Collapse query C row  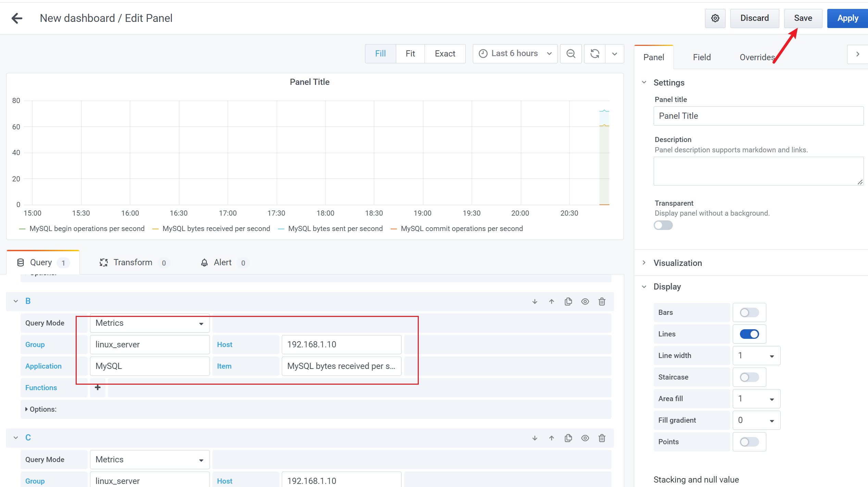point(16,438)
